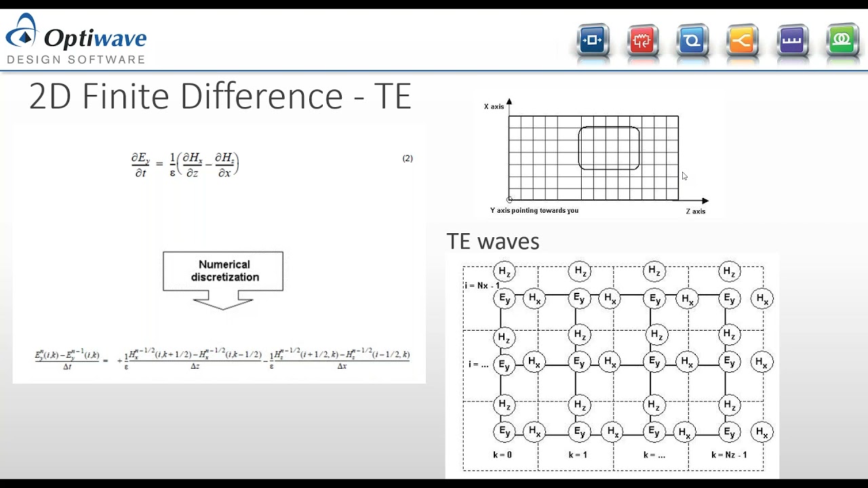Click the "i = ..." row label

pyautogui.click(x=479, y=364)
